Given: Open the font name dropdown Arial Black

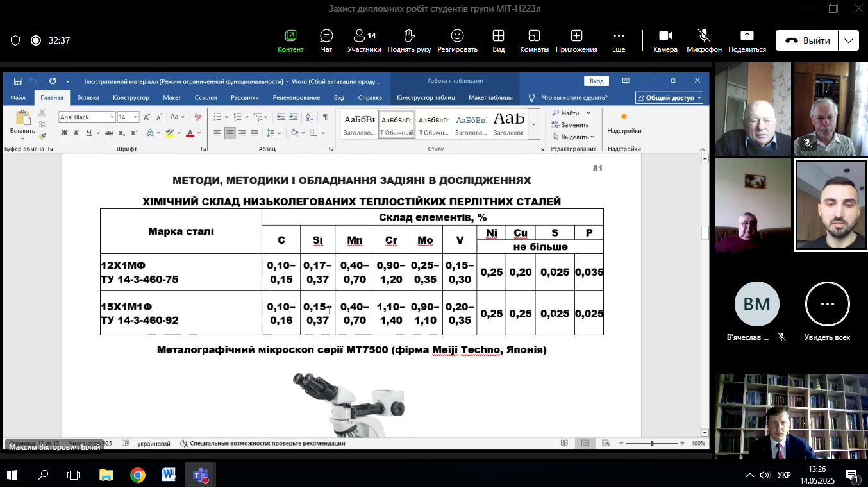Looking at the screenshot, I should coord(112,117).
